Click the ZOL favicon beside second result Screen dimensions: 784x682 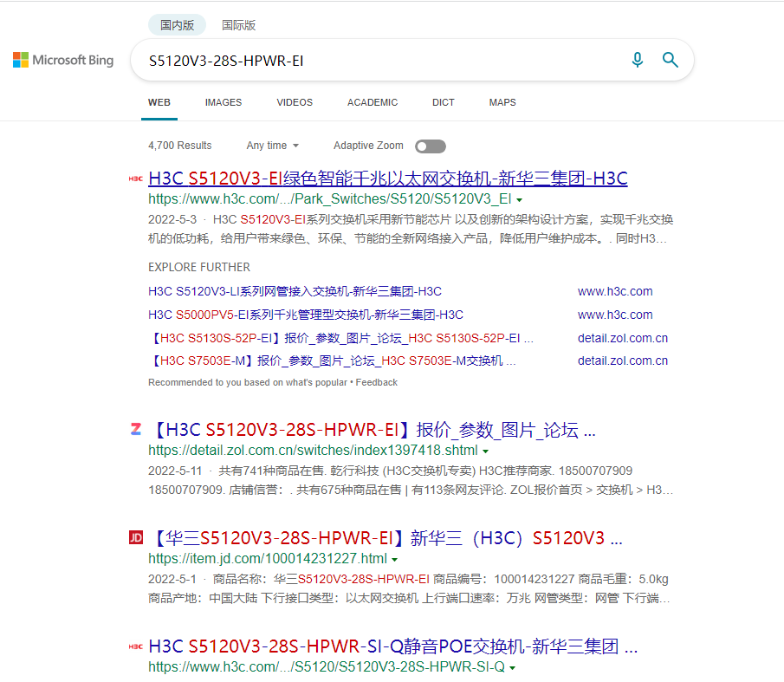(135, 429)
